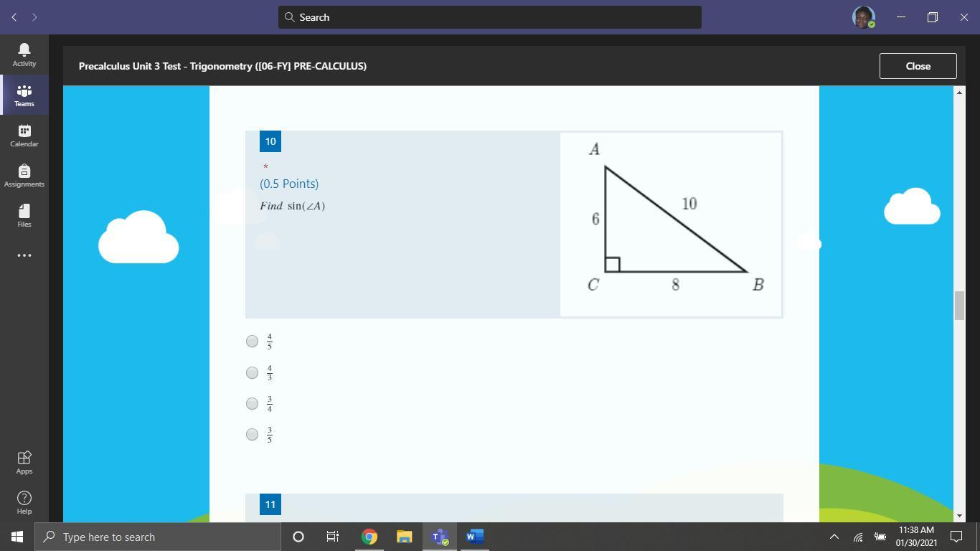Image resolution: width=980 pixels, height=551 pixels.
Task: Click the scrollbar up arrow
Action: (x=959, y=92)
